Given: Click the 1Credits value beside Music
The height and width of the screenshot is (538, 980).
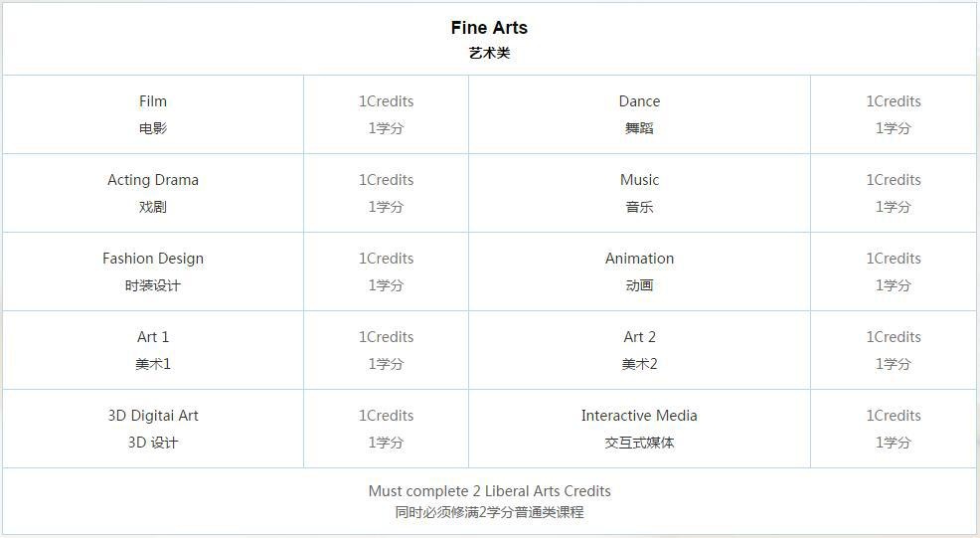Looking at the screenshot, I should [x=894, y=180].
